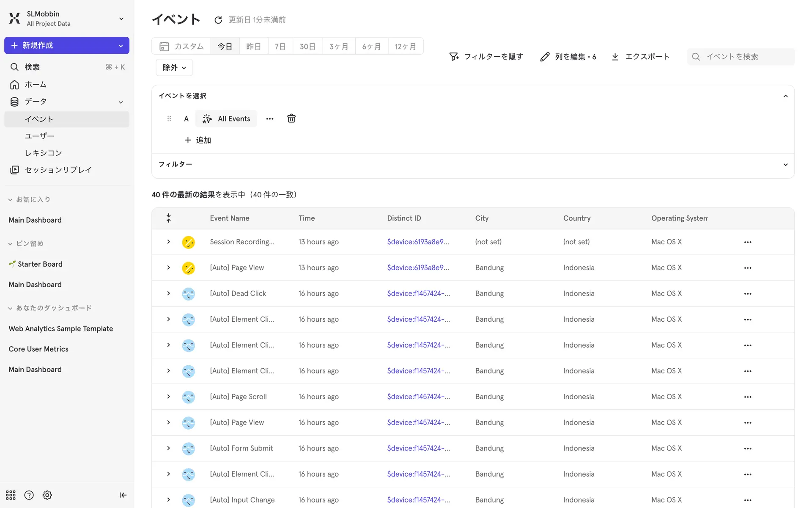Collapse the イベントを選択 section
This screenshot has height=508, width=812.
click(x=785, y=96)
